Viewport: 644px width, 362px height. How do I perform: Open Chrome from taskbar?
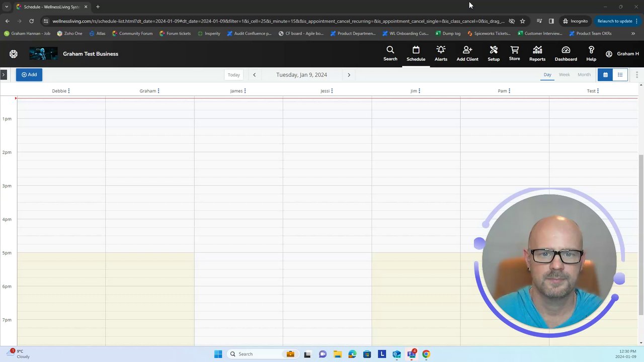tap(426, 354)
